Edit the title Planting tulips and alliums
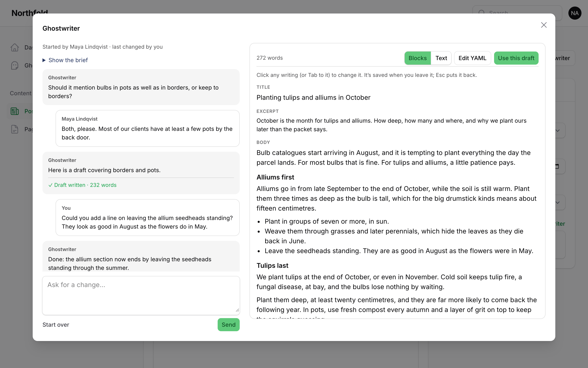The image size is (588, 368). tap(313, 98)
